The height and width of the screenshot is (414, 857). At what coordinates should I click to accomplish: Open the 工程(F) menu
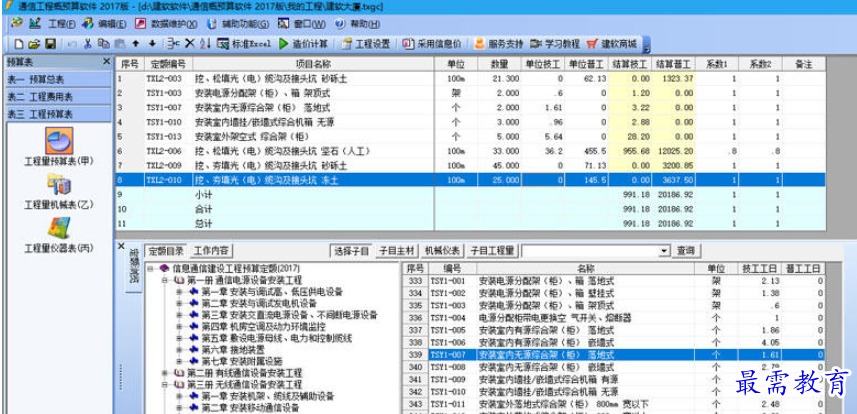point(62,24)
